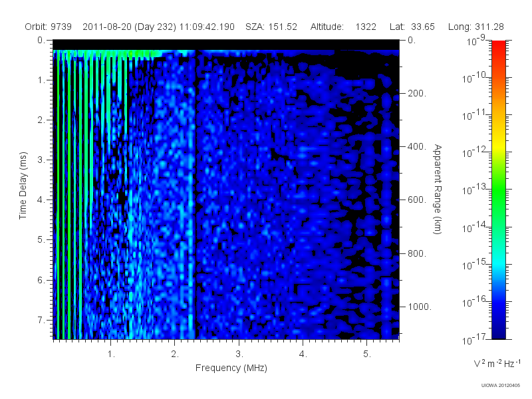532x399 pixels.
Task: Click the 'Time Delay (ms)' axis label
Action: pos(23,186)
